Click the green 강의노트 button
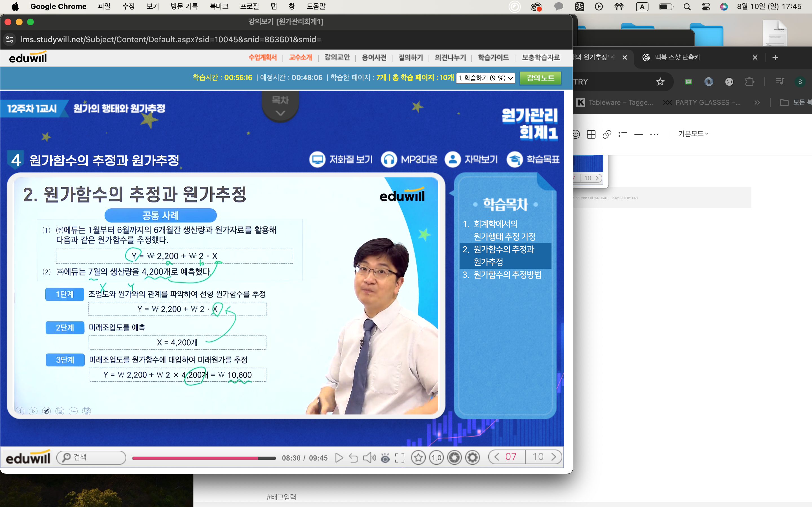812x507 pixels. click(540, 78)
